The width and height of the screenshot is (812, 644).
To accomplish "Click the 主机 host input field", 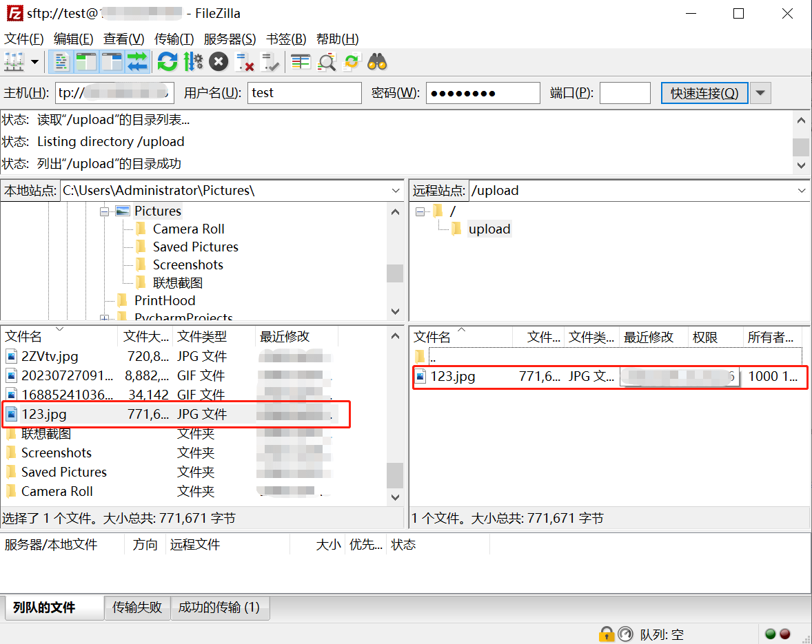I will (x=114, y=93).
